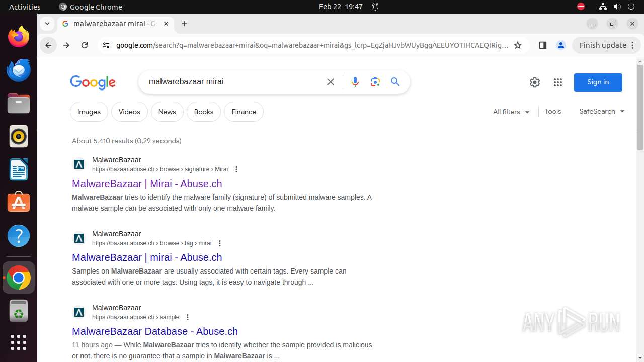Open MalwareBazaar | Mirai - Abuse.ch link

[147, 184]
